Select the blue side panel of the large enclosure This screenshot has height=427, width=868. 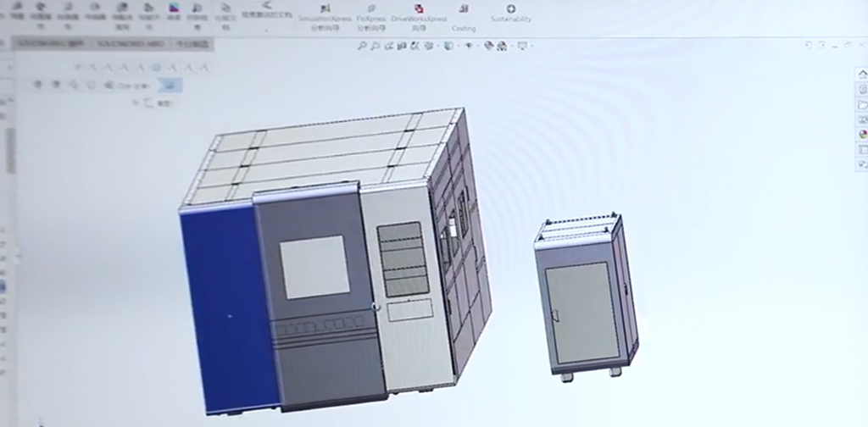[230, 310]
